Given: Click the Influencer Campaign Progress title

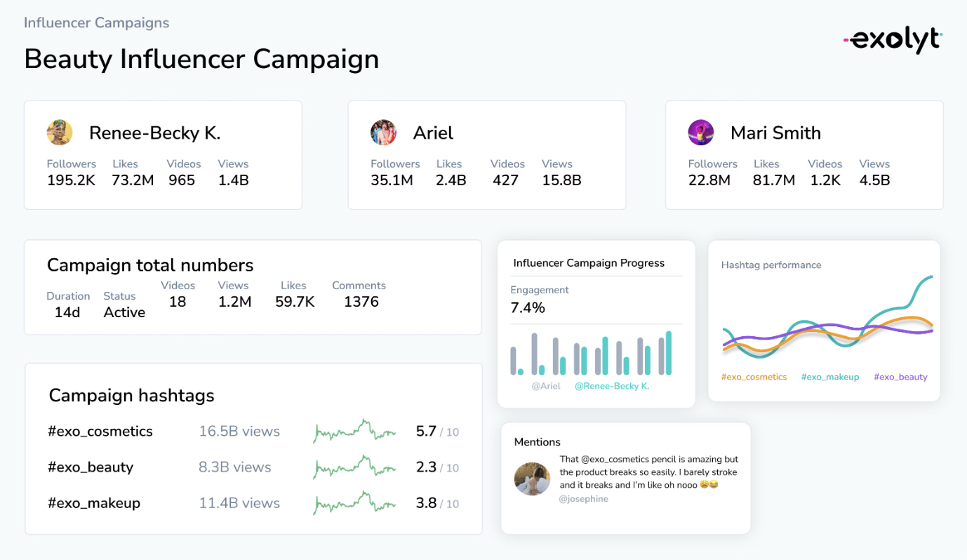Looking at the screenshot, I should click(588, 263).
